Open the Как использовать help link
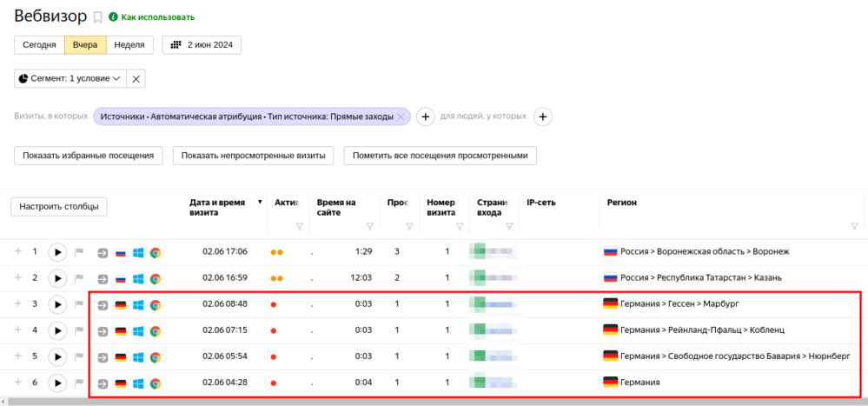This screenshot has height=406, width=868. 152,17
